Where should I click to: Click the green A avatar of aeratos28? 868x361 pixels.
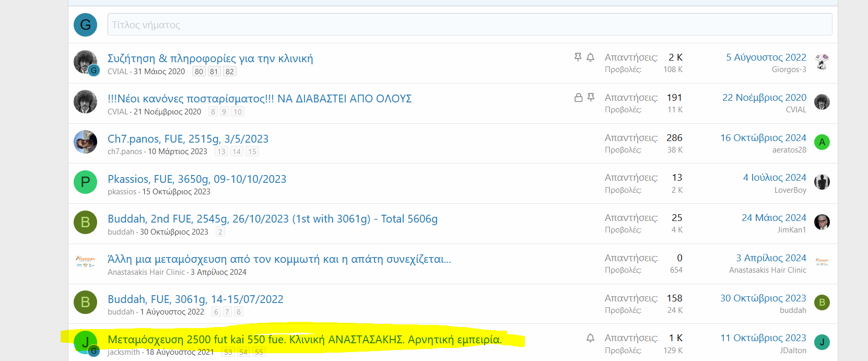click(822, 142)
